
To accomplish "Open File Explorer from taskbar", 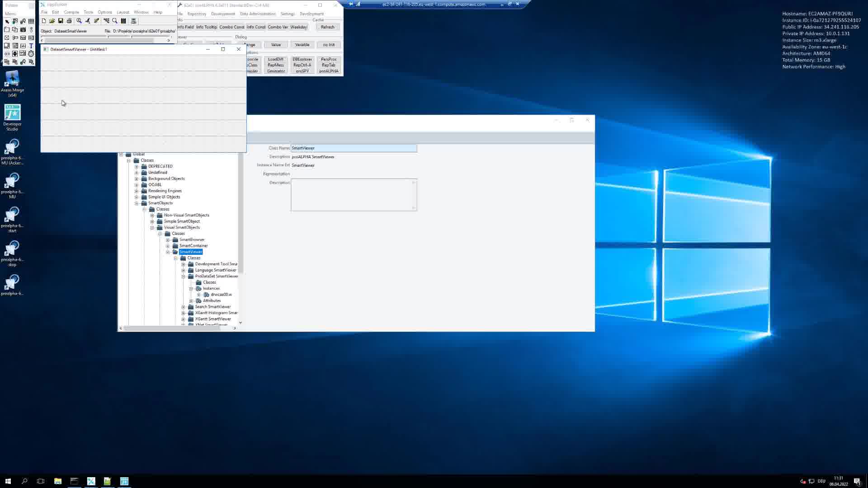I will click(58, 481).
